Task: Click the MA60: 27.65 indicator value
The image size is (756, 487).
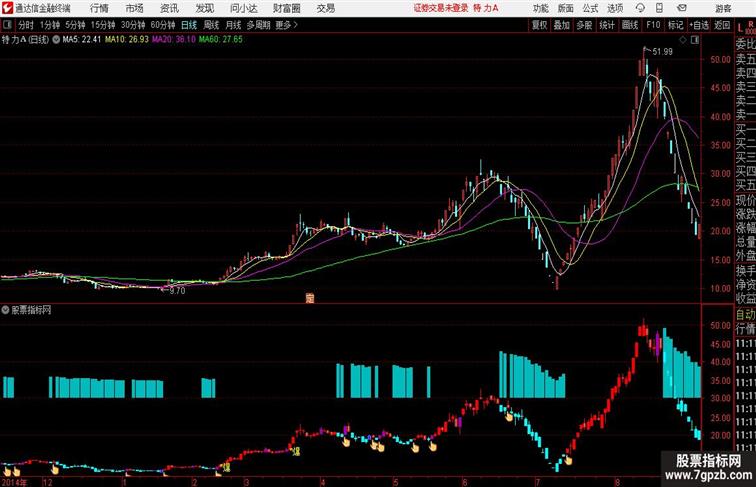Action: point(221,40)
